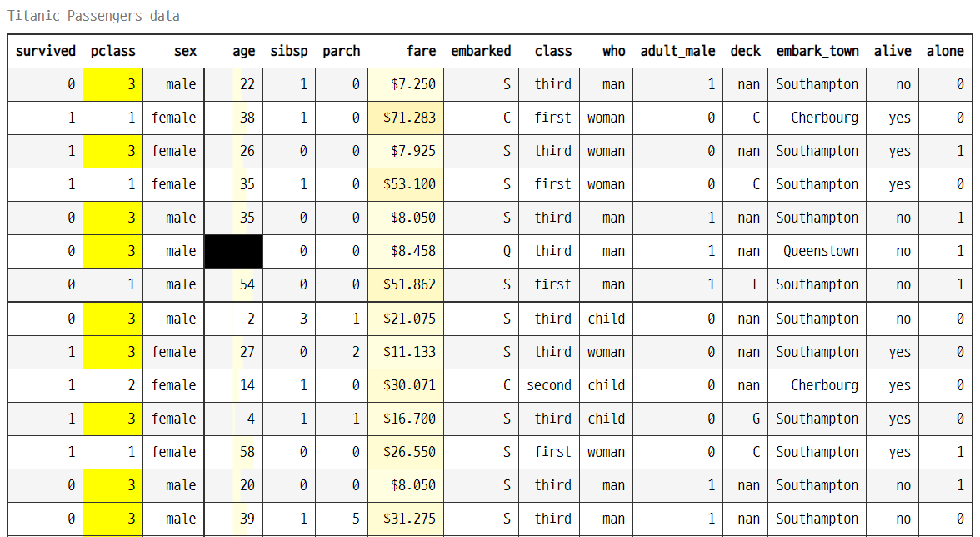Select the 'class' column header

coord(549,51)
